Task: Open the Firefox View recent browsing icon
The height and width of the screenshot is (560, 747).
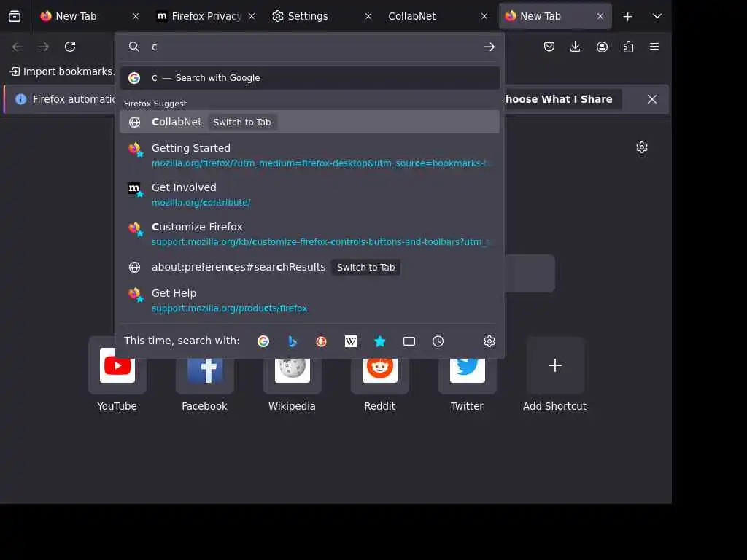Action: pos(15,16)
